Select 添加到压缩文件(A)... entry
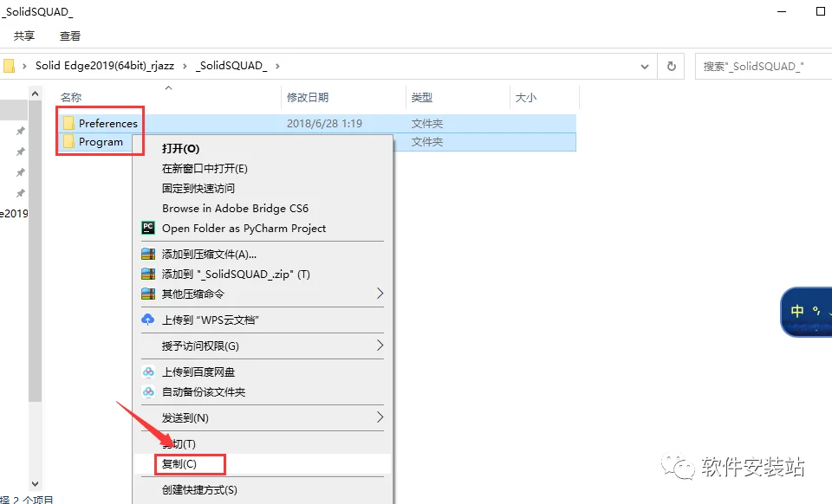This screenshot has width=832, height=504. click(x=209, y=255)
